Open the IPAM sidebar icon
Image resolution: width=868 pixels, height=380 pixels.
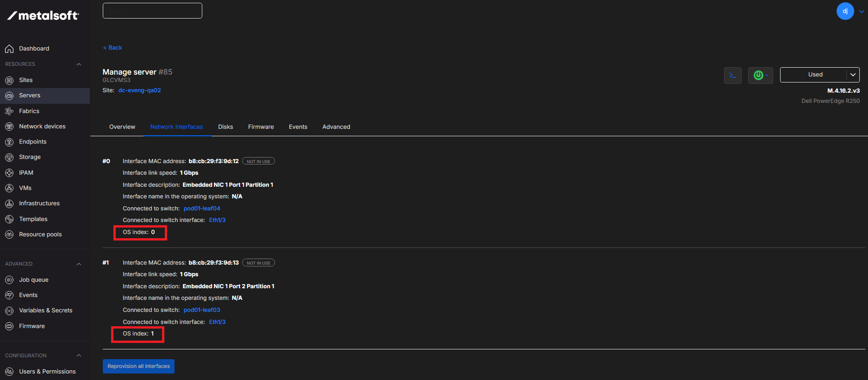pyautogui.click(x=9, y=173)
